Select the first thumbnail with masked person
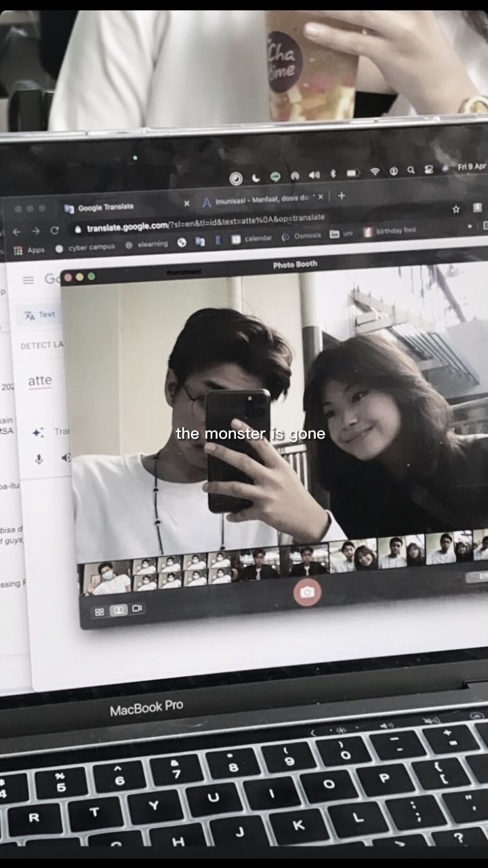The height and width of the screenshot is (868, 488). pos(106,577)
